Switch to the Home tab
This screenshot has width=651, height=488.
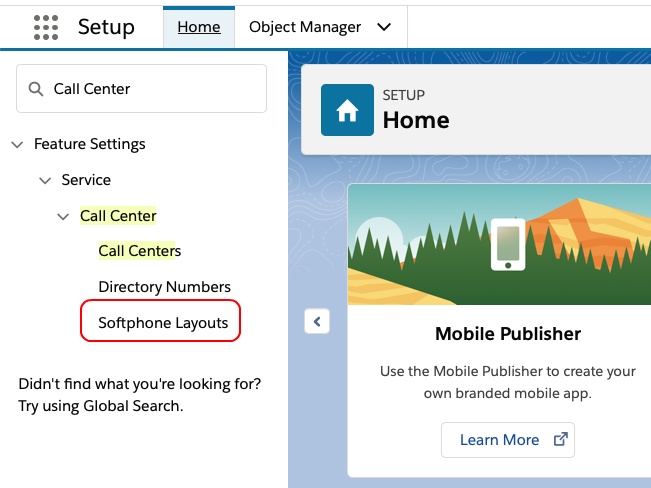click(x=199, y=27)
